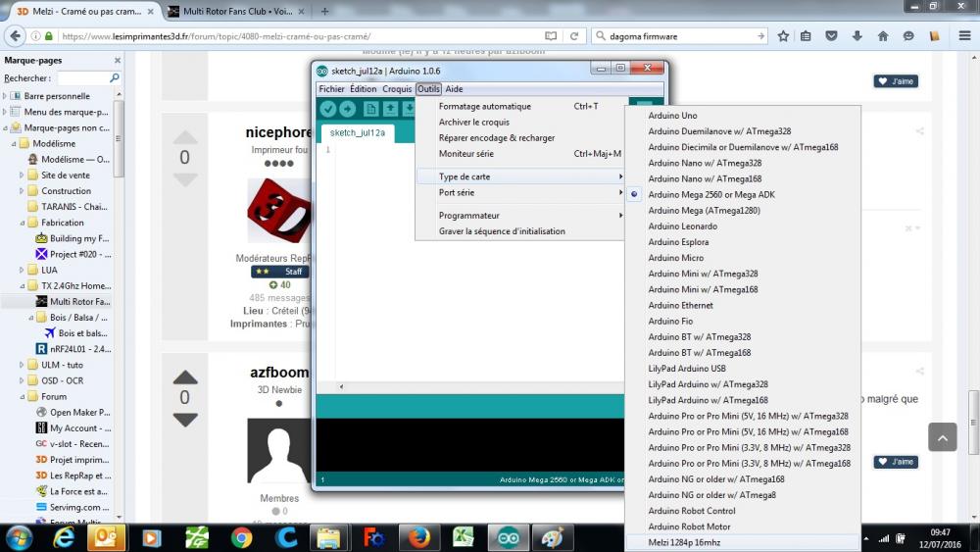Choose Arduino Robot Control board
980x552 pixels.
691,511
